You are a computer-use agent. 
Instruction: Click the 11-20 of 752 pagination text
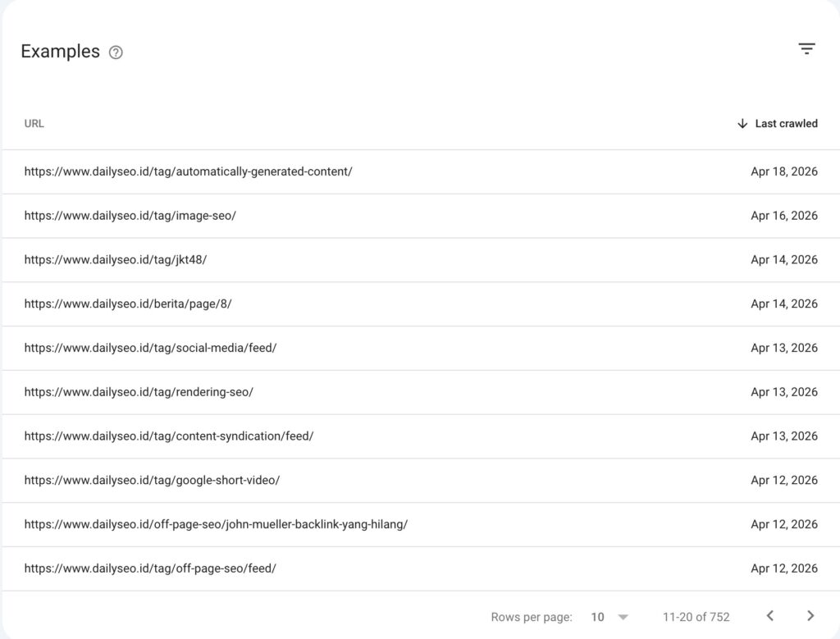(x=696, y=617)
